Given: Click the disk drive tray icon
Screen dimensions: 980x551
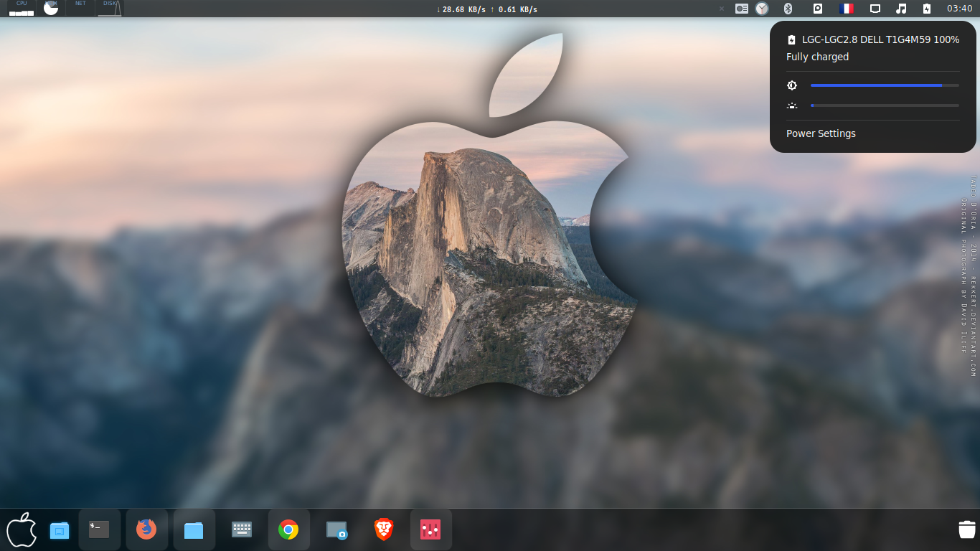Looking at the screenshot, I should [x=817, y=9].
